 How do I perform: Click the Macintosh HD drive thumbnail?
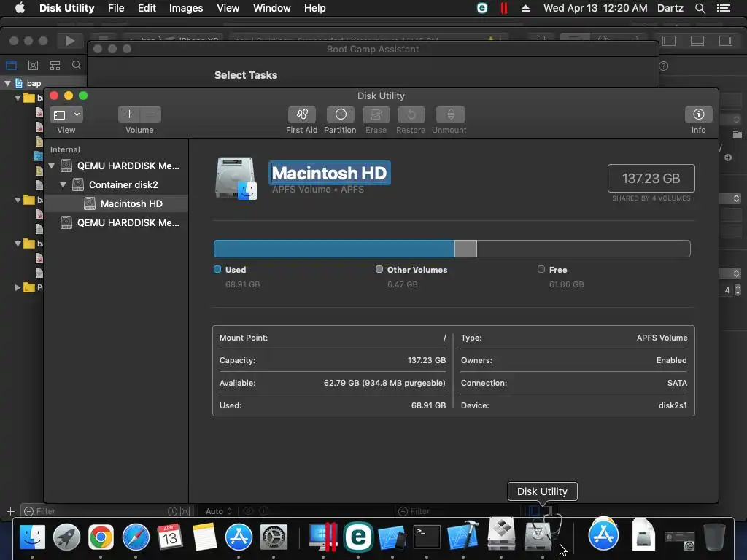pyautogui.click(x=236, y=179)
